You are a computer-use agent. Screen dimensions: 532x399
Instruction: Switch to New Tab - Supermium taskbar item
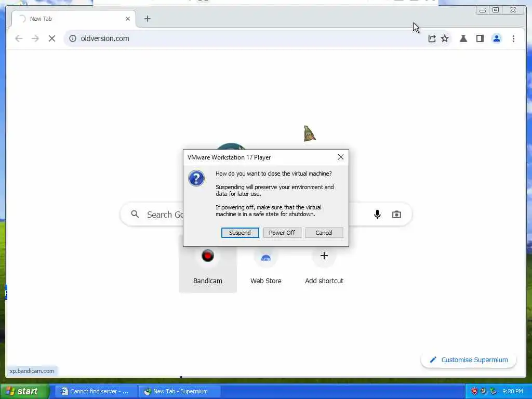click(180, 391)
